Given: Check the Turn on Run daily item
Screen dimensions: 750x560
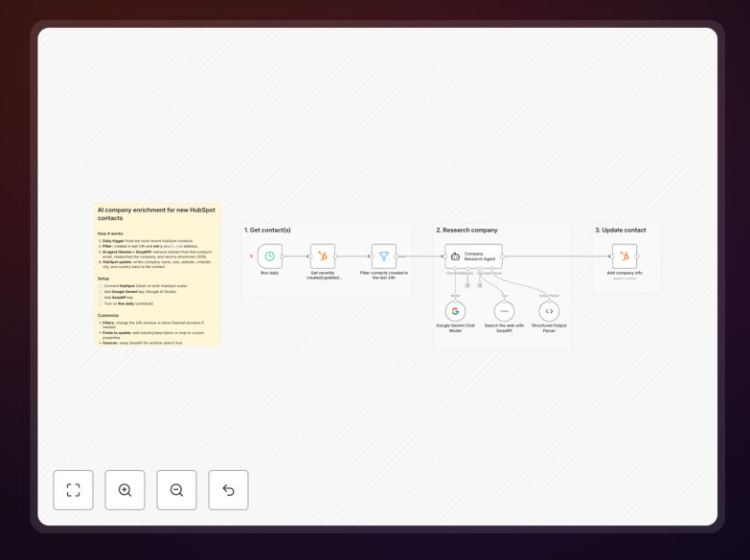Looking at the screenshot, I should (101, 303).
